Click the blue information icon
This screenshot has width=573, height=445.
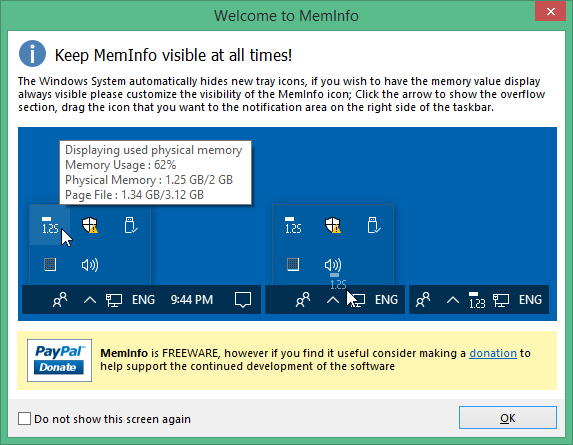[x=33, y=53]
